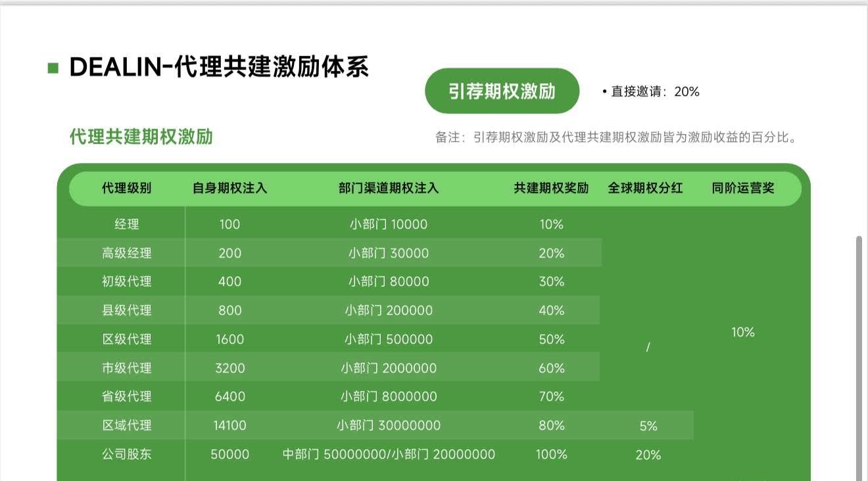The height and width of the screenshot is (481, 868).
Task: Click the 经理 row label
Action: click(x=127, y=224)
